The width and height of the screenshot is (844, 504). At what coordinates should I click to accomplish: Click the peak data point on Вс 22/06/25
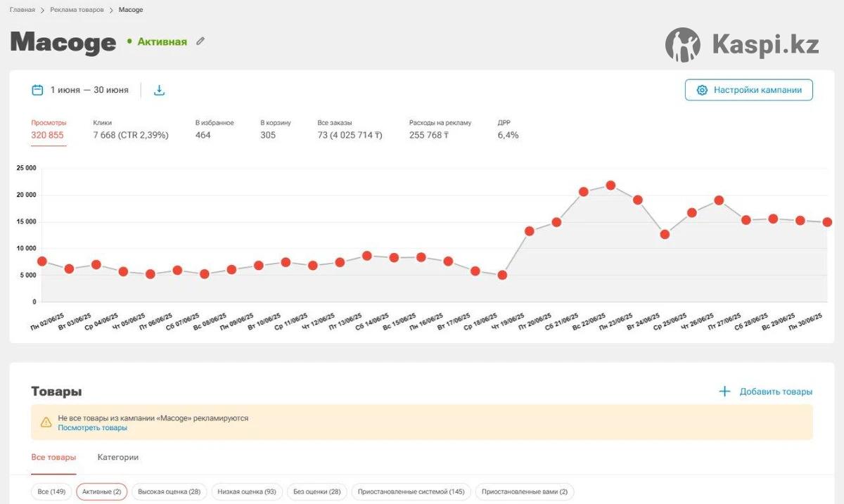(610, 186)
